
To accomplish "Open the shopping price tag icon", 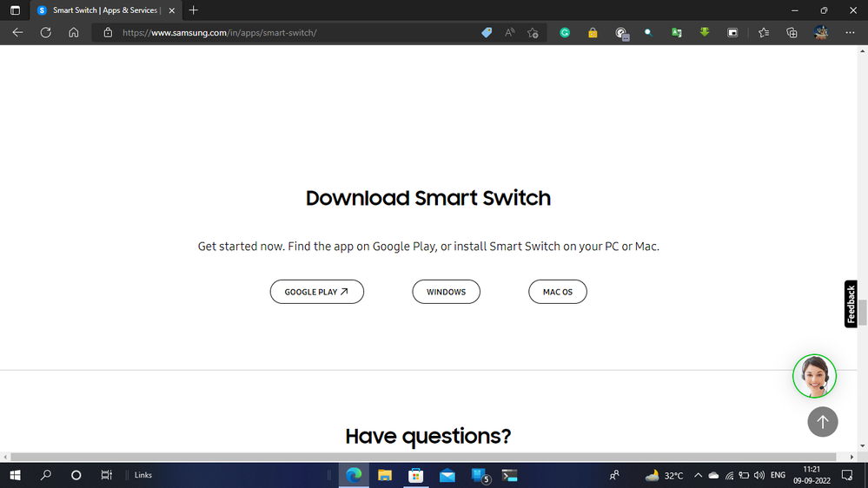I will [x=487, y=33].
